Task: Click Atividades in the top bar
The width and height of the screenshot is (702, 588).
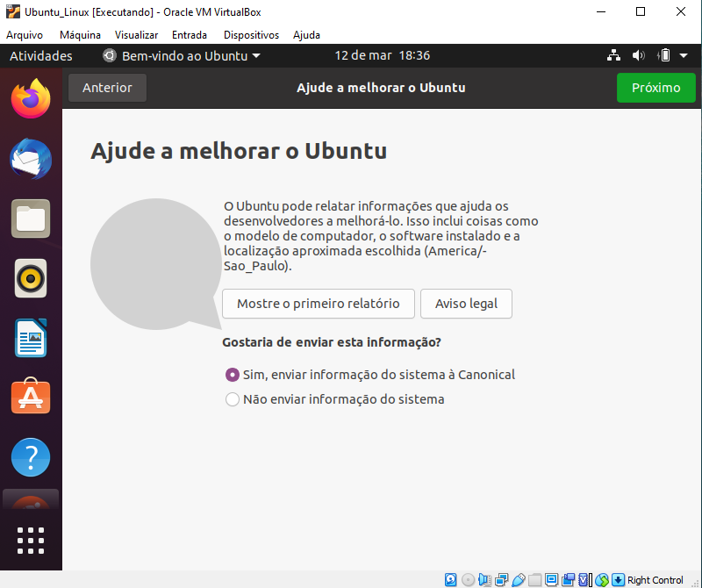Action: click(x=40, y=56)
